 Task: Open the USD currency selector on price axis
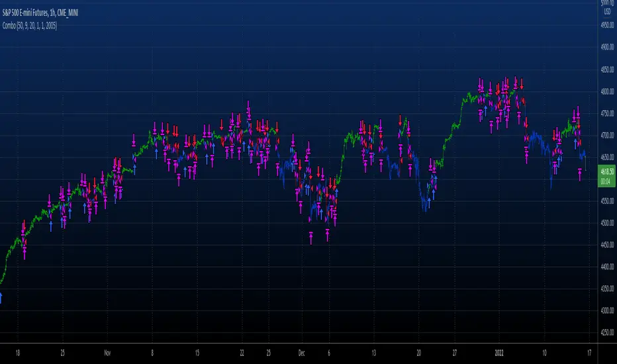(607, 12)
